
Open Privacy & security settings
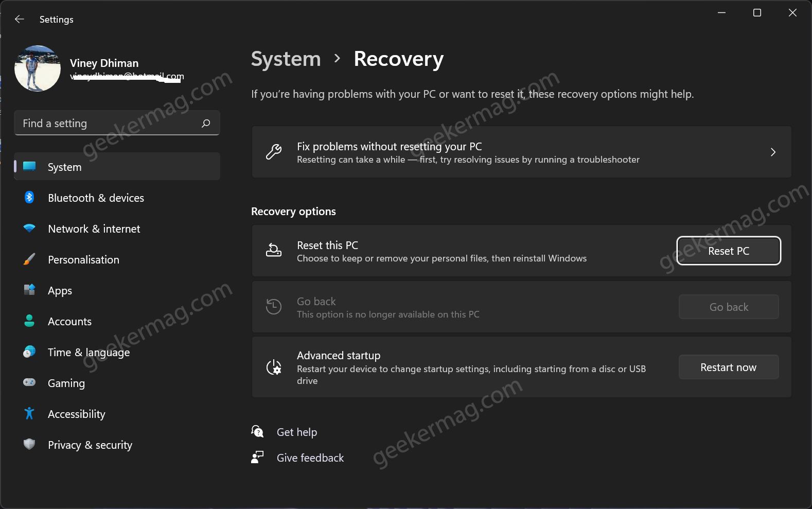[117, 445]
